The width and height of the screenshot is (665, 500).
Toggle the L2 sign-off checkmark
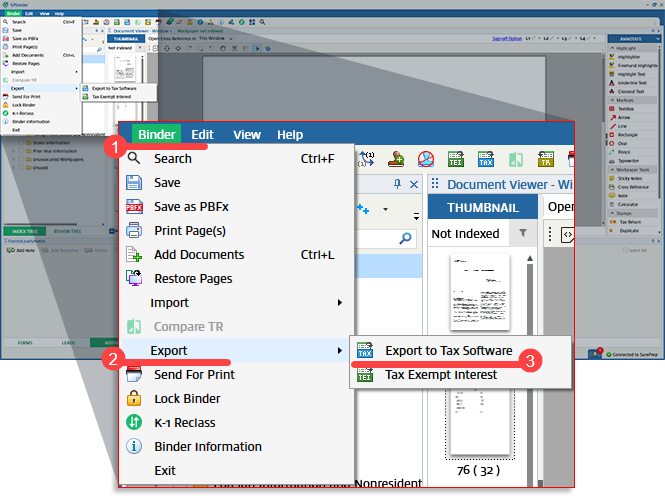click(x=551, y=39)
